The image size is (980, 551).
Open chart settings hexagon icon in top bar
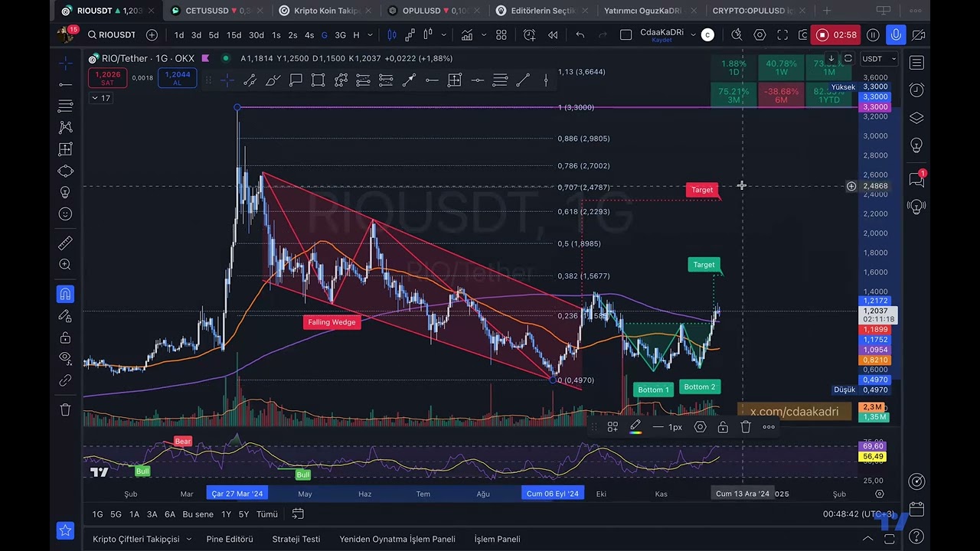[759, 35]
